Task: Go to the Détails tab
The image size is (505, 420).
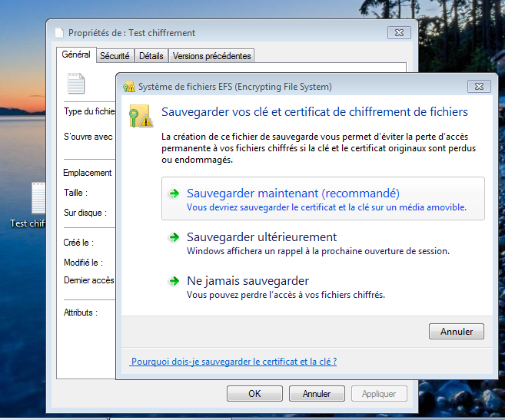Action: click(x=151, y=56)
